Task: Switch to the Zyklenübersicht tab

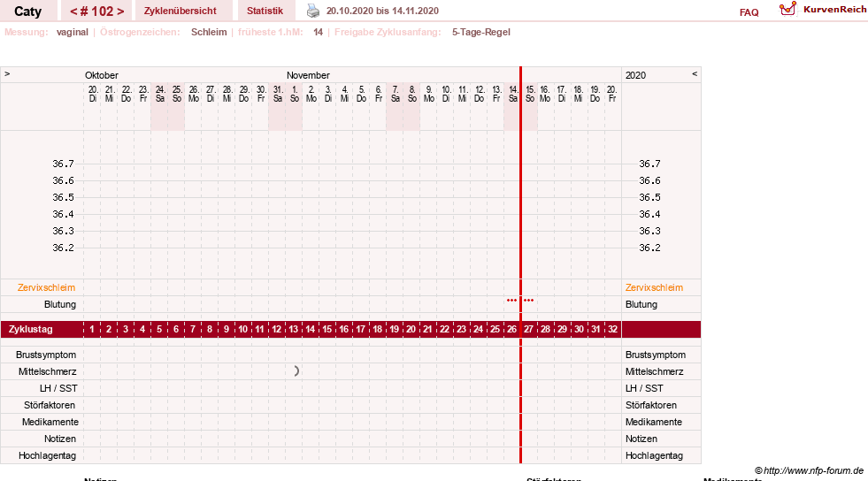Action: 181,11
